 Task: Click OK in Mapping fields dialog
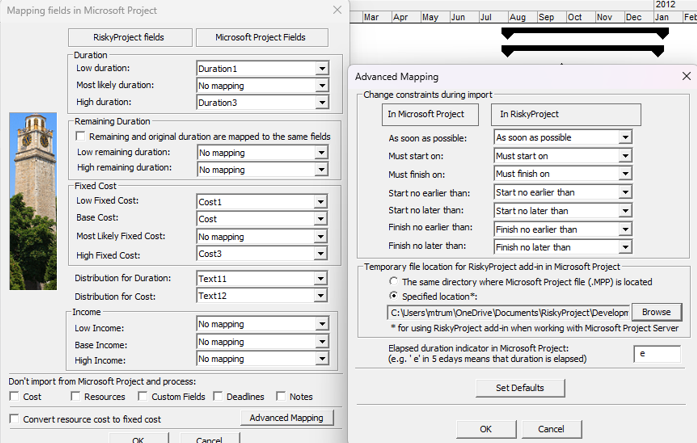click(x=138, y=438)
